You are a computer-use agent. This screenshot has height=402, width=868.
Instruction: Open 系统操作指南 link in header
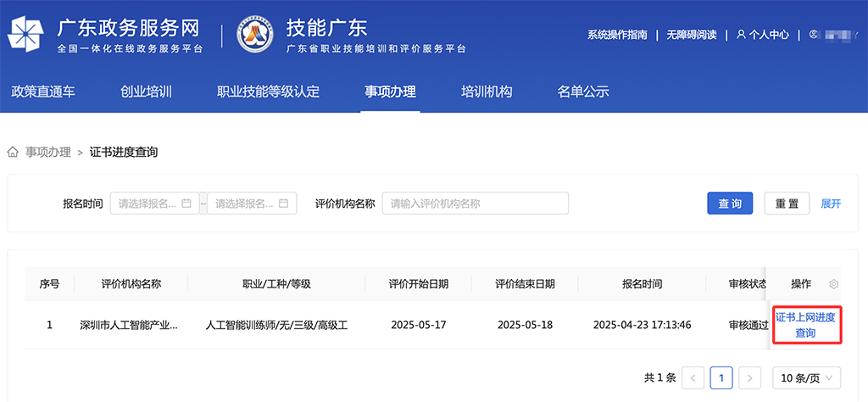point(617,35)
